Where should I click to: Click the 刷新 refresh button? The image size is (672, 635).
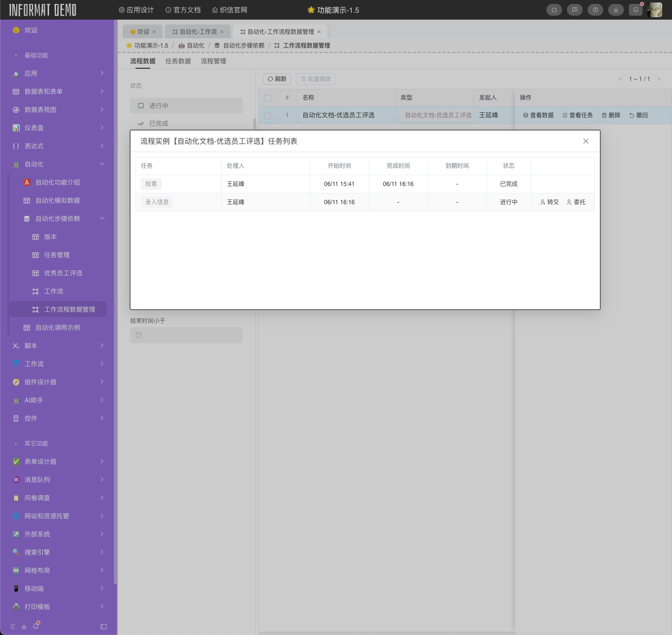[x=277, y=79]
